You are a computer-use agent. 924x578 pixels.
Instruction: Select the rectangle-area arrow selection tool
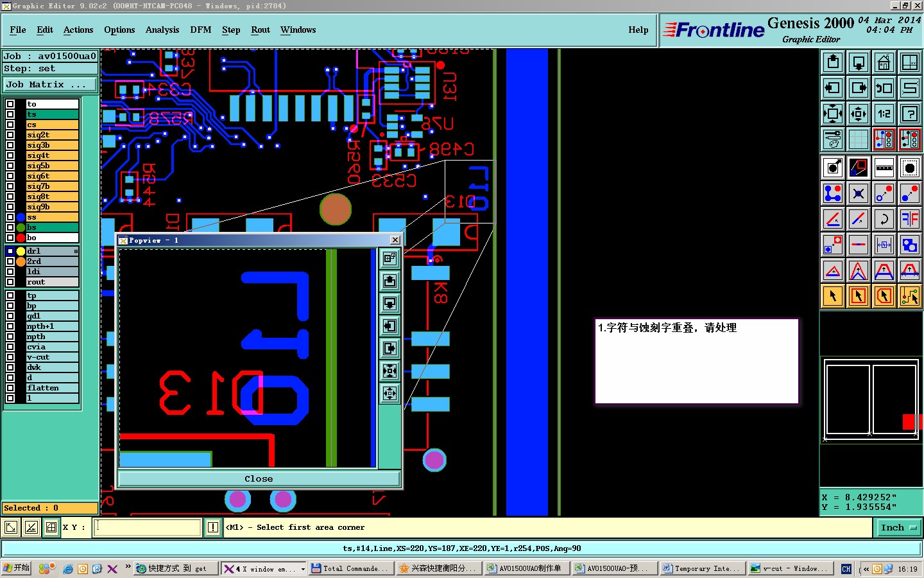859,296
